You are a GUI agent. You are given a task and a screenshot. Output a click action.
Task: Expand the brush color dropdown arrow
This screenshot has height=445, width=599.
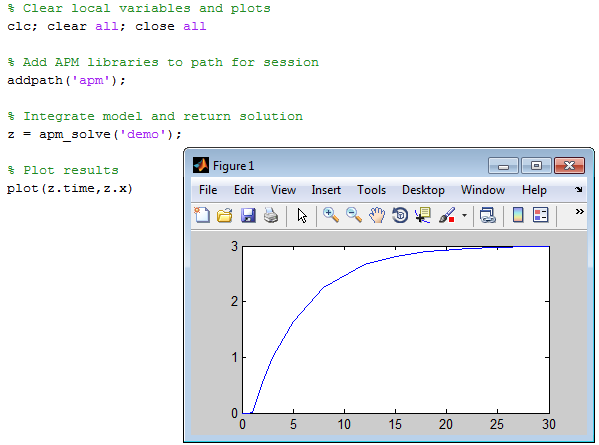pos(464,215)
